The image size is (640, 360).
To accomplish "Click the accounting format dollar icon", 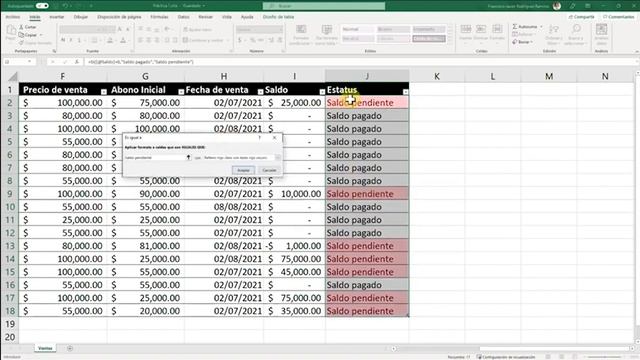I will coord(240,40).
